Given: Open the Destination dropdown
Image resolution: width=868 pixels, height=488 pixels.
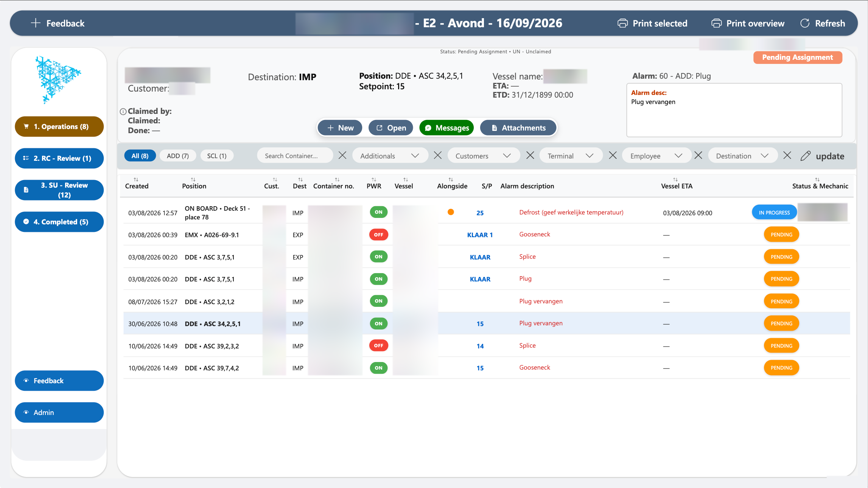Looking at the screenshot, I should tap(742, 156).
